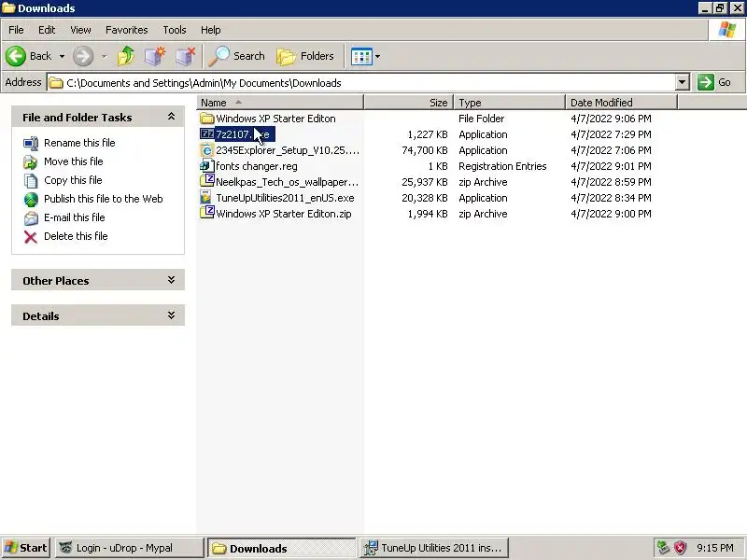Image resolution: width=747 pixels, height=560 pixels.
Task: Open the Views dropdown arrow
Action: [378, 56]
